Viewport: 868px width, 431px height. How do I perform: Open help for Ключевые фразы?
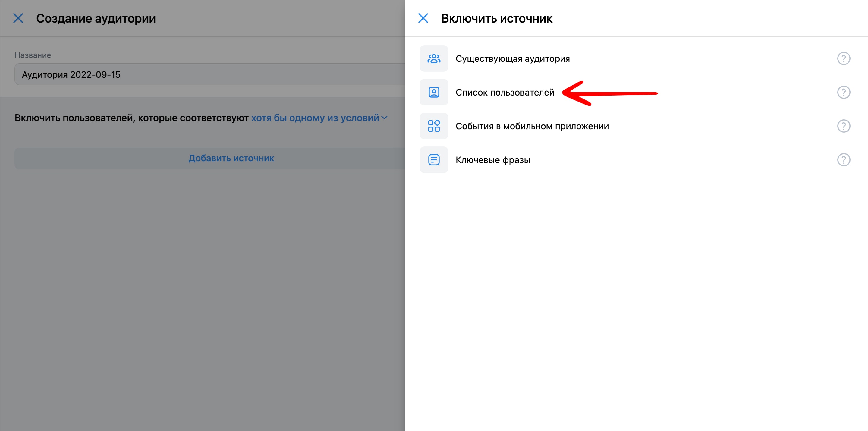tap(843, 160)
